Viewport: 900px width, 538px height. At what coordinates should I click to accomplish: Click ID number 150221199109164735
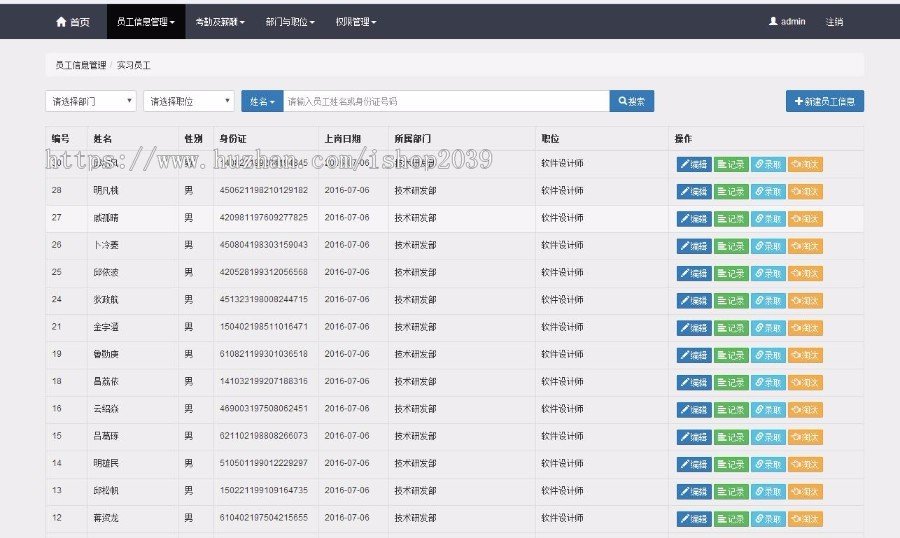click(263, 490)
